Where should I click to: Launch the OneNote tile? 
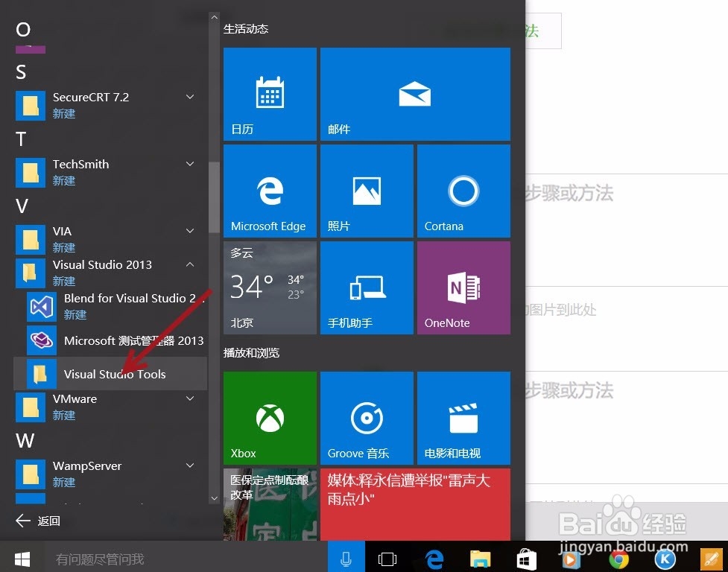click(x=463, y=287)
